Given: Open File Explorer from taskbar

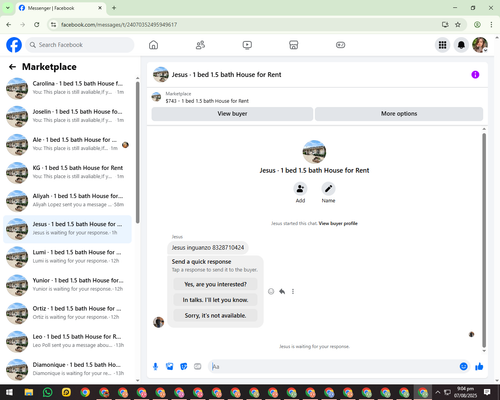Looking at the screenshot, I should 29,392.
